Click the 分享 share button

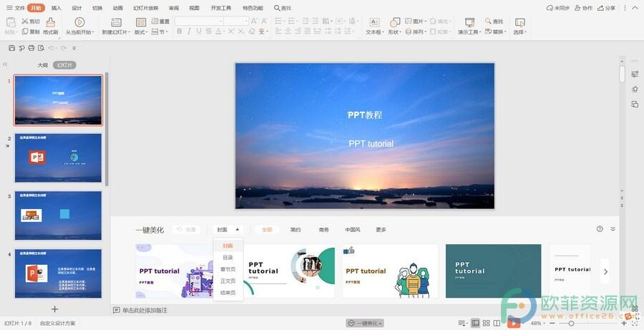tap(606, 8)
